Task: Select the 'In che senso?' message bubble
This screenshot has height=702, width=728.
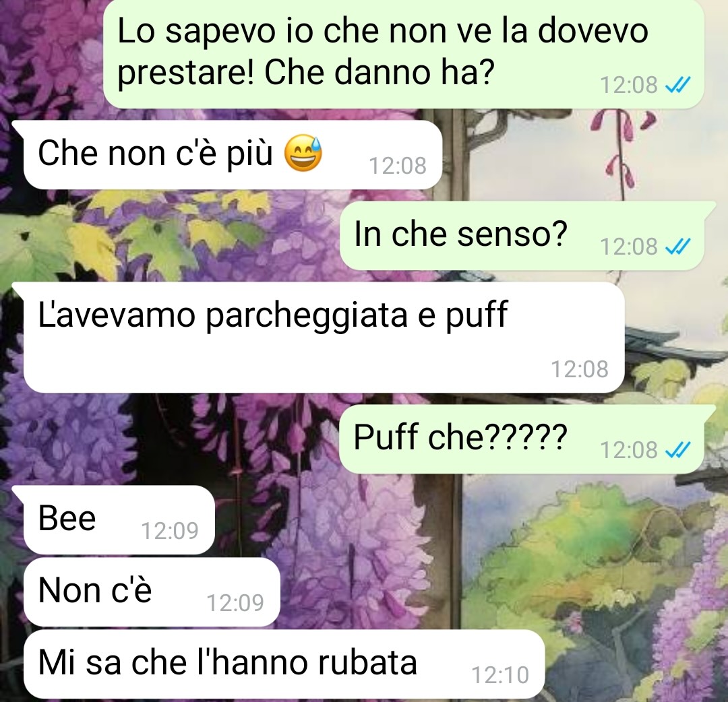Action: pos(522,236)
